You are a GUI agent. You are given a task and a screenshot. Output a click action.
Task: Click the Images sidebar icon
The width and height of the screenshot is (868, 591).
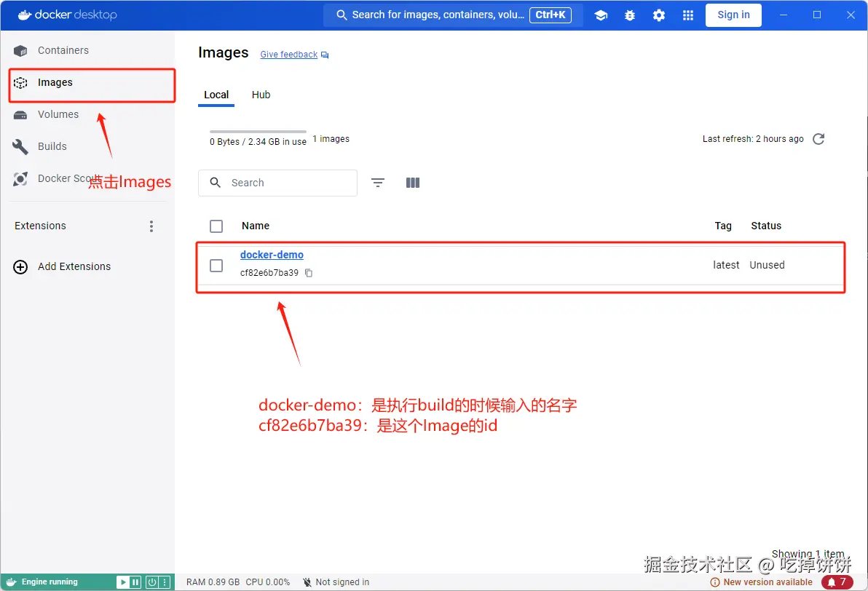click(x=20, y=83)
